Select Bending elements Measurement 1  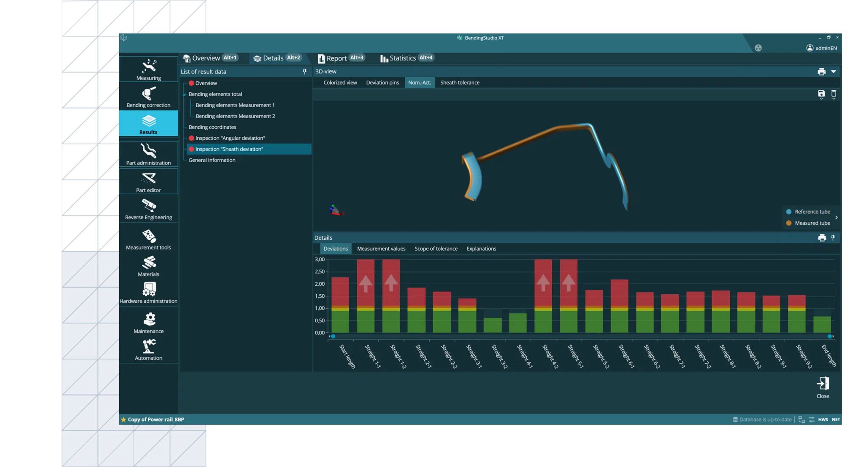(x=235, y=105)
